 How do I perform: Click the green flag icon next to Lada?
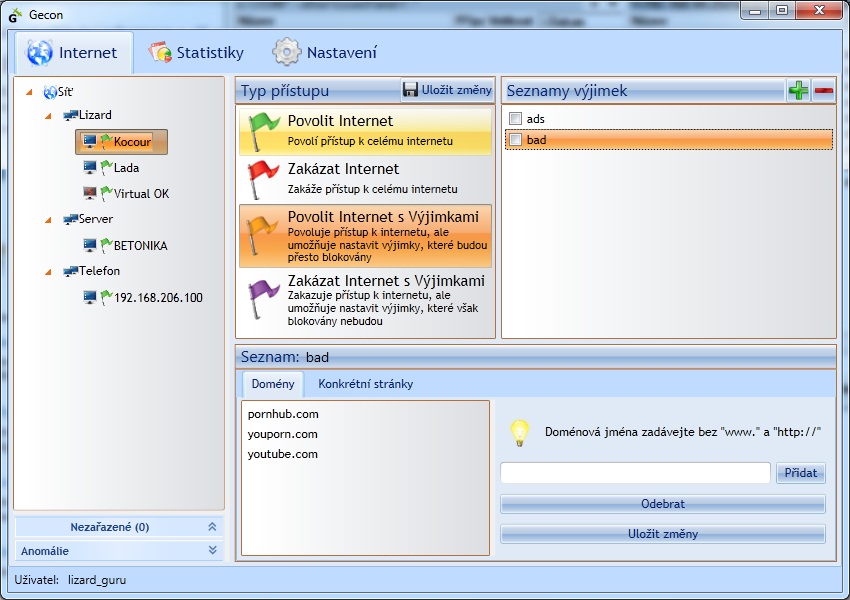pyautogui.click(x=106, y=167)
